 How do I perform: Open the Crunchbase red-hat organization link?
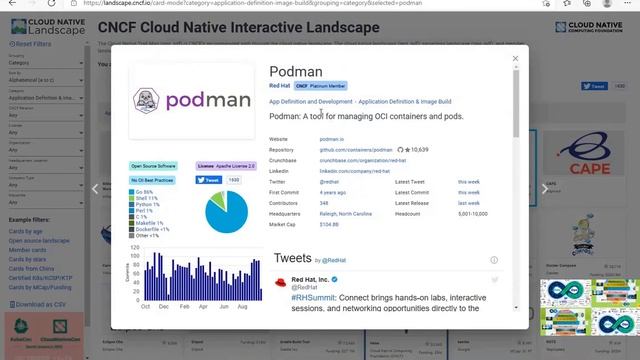362,160
